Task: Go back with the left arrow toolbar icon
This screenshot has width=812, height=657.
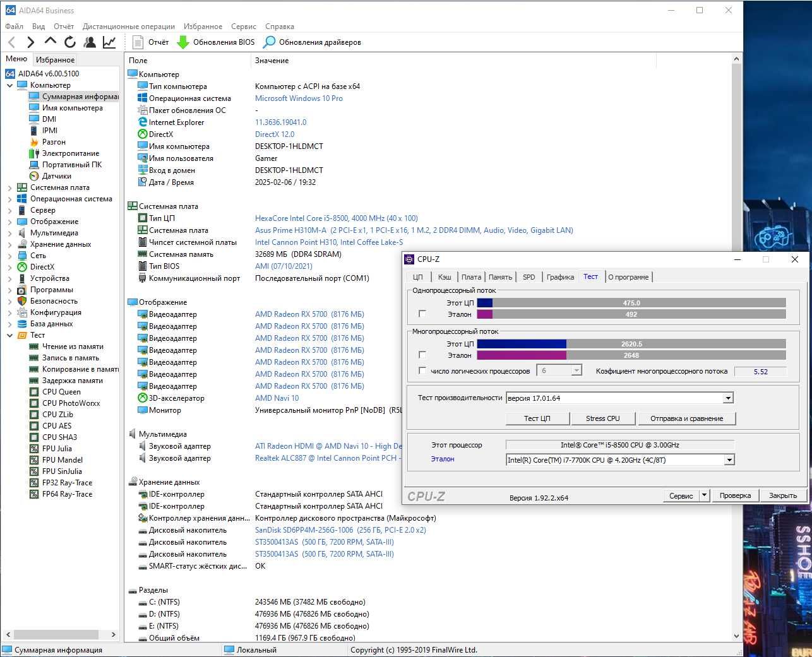Action: [11, 42]
